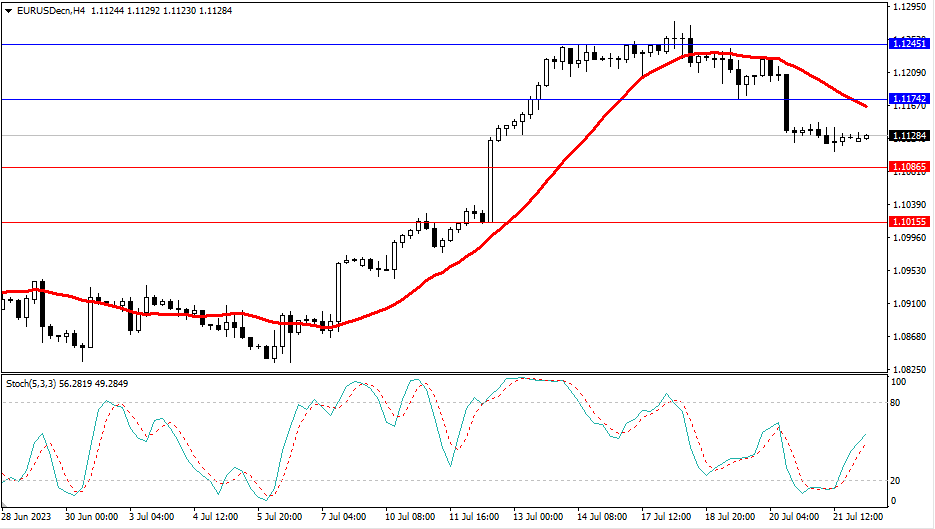The height and width of the screenshot is (529, 935).
Task: Click the 13 Jul 00:00 time label
Action: click(x=537, y=518)
